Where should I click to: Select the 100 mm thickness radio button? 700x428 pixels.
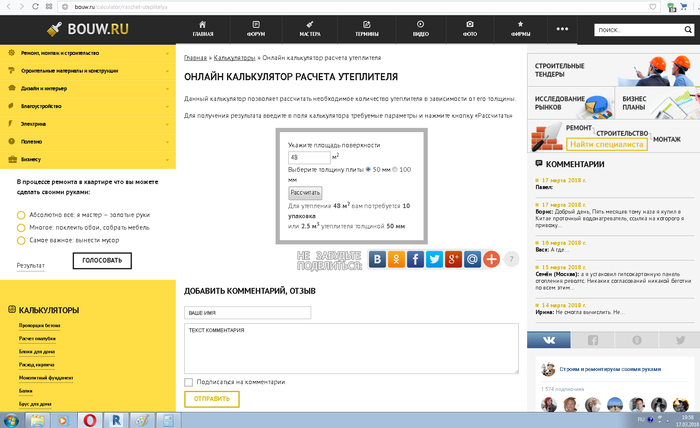[395, 169]
